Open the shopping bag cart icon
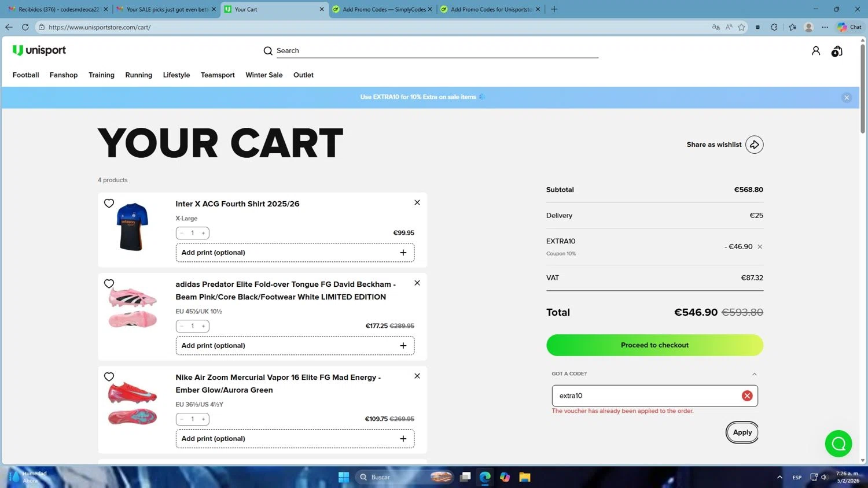 click(837, 51)
